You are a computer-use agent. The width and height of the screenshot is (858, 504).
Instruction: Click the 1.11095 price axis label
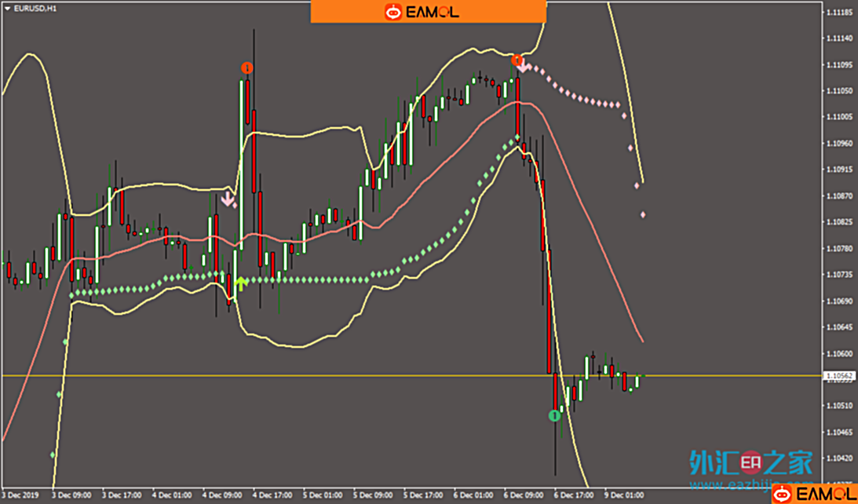point(839,64)
